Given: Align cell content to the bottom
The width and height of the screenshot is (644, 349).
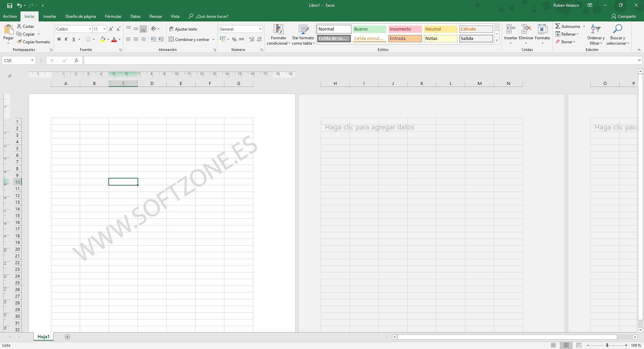Looking at the screenshot, I should (143, 29).
